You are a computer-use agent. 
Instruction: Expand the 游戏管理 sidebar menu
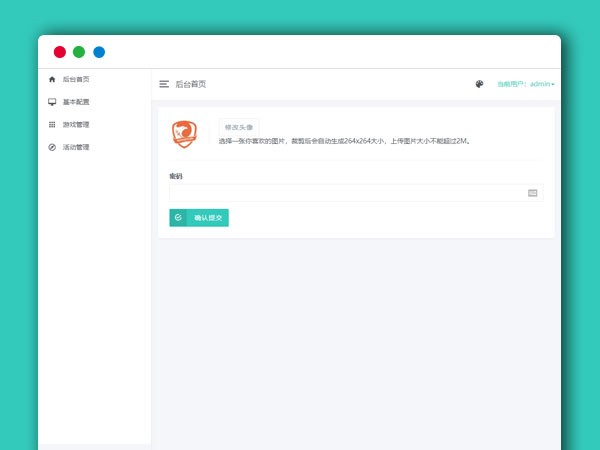pyautogui.click(x=76, y=125)
